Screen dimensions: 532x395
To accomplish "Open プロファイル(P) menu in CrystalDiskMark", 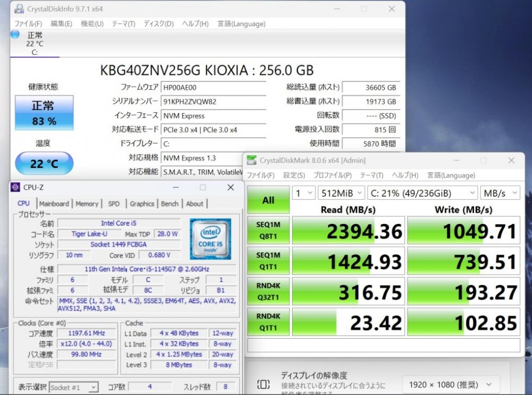I will pyautogui.click(x=332, y=175).
